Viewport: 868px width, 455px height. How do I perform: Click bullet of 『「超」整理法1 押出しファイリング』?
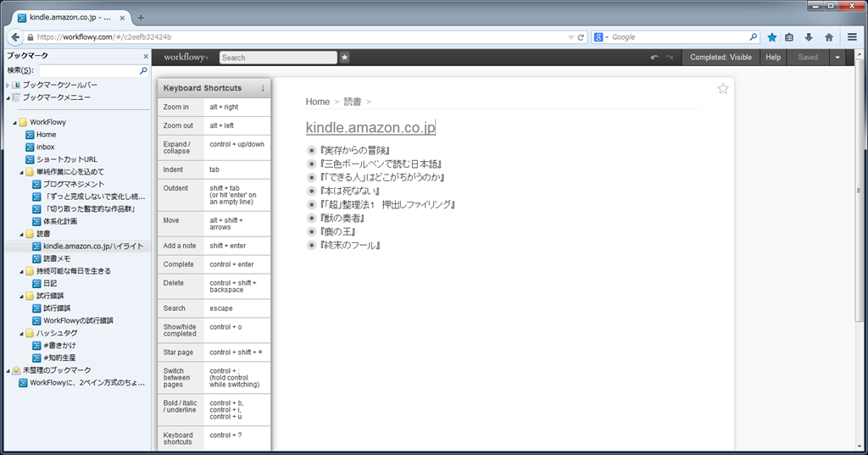[x=311, y=204]
